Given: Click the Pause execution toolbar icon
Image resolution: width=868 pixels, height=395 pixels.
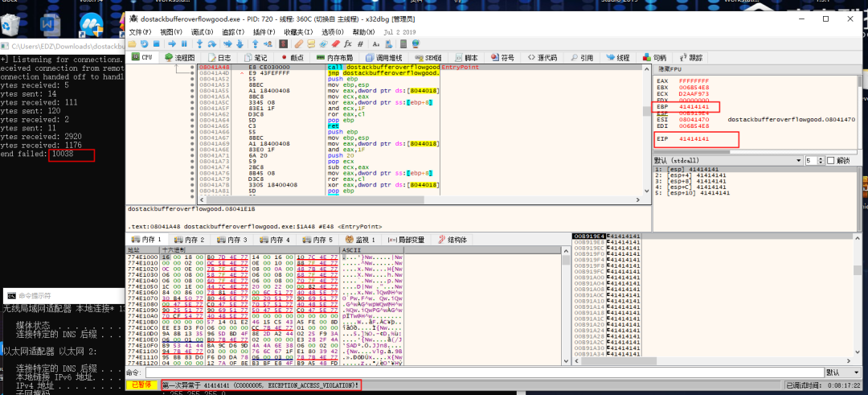Looking at the screenshot, I should pos(184,43).
